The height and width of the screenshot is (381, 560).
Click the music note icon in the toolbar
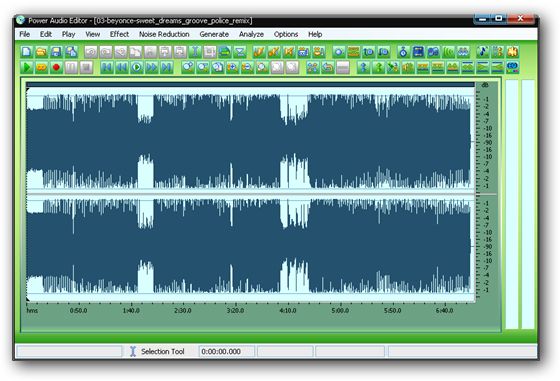click(482, 52)
